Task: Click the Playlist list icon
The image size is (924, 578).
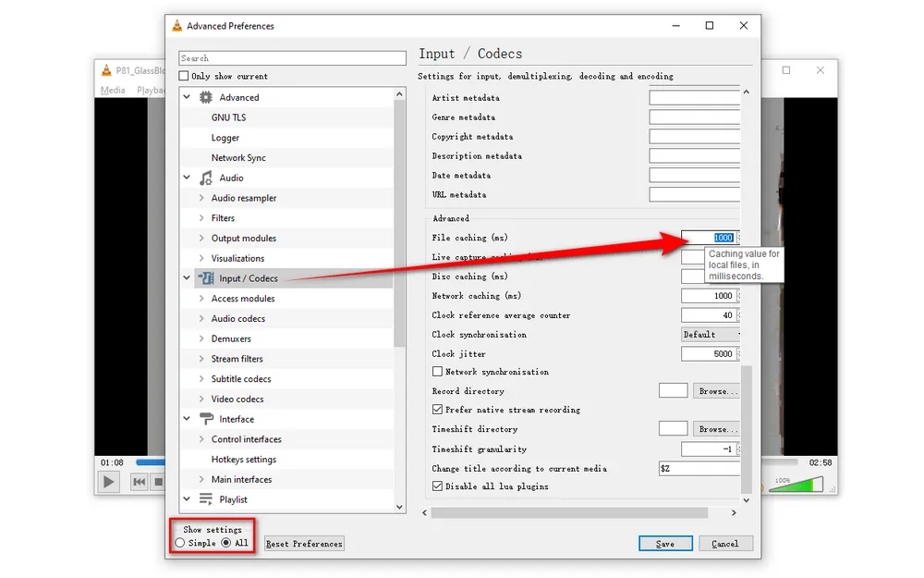Action: (x=206, y=499)
